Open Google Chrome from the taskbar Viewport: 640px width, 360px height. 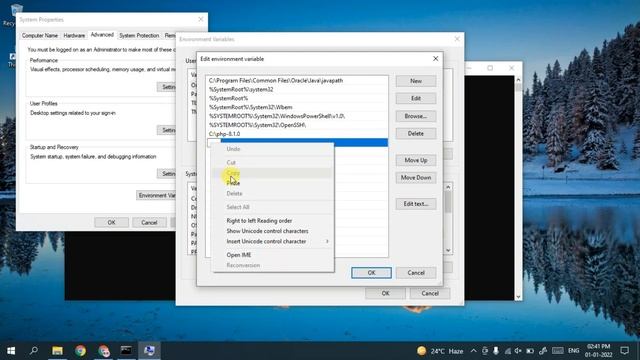(x=80, y=351)
